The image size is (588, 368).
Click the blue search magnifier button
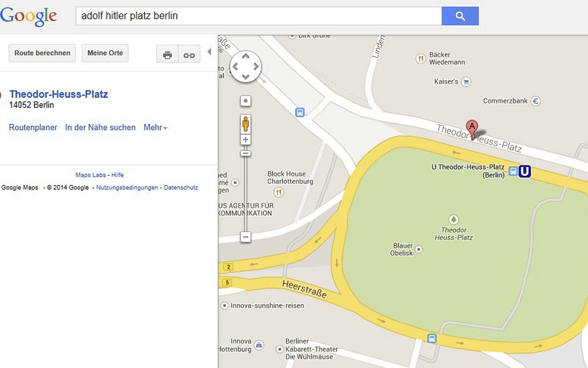click(x=460, y=16)
